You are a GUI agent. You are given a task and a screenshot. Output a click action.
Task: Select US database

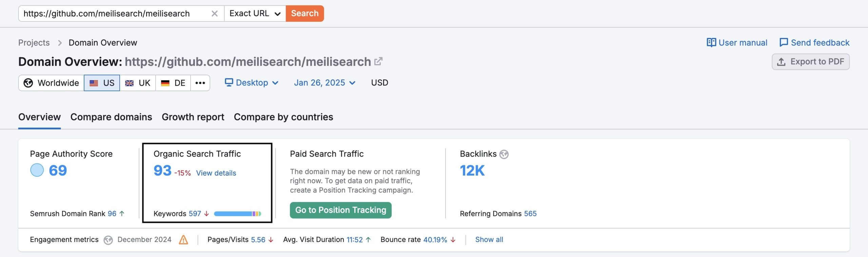click(102, 83)
